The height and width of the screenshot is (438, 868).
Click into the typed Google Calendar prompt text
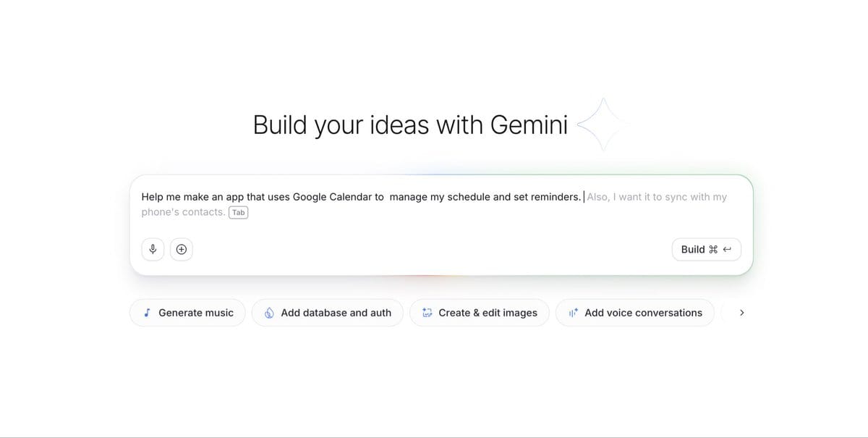tap(361, 197)
